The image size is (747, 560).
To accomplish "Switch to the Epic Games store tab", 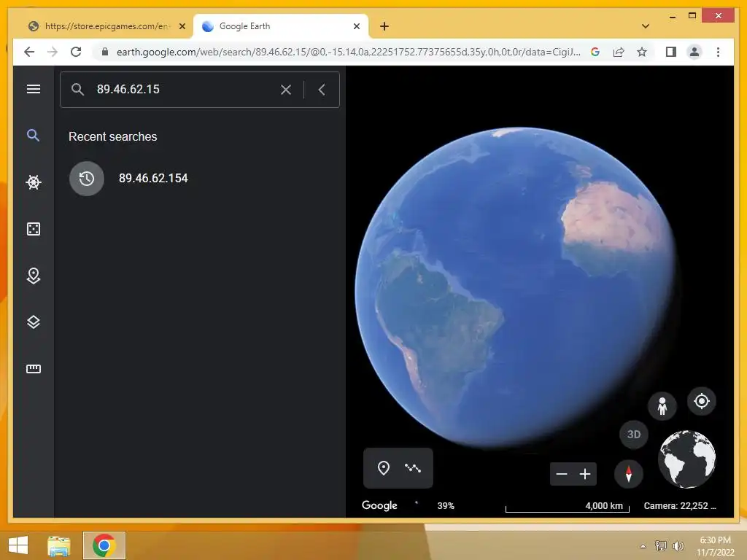I will tap(105, 26).
